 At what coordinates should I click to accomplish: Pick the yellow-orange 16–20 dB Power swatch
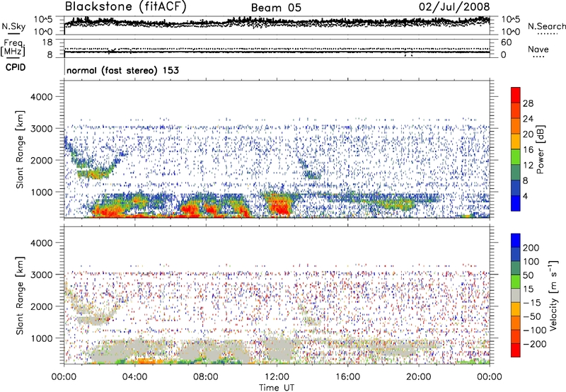(515, 142)
